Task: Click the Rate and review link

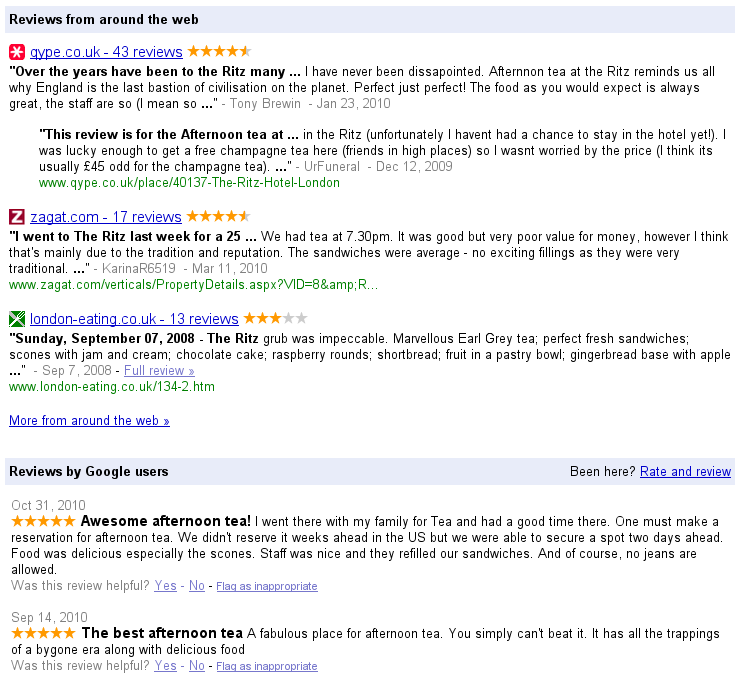Action: coord(685,472)
